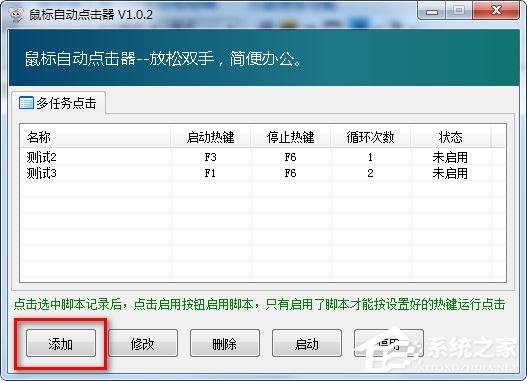Click 未启用 status of 测试2
Image resolution: width=527 pixels, height=381 pixels.
pyautogui.click(x=450, y=157)
